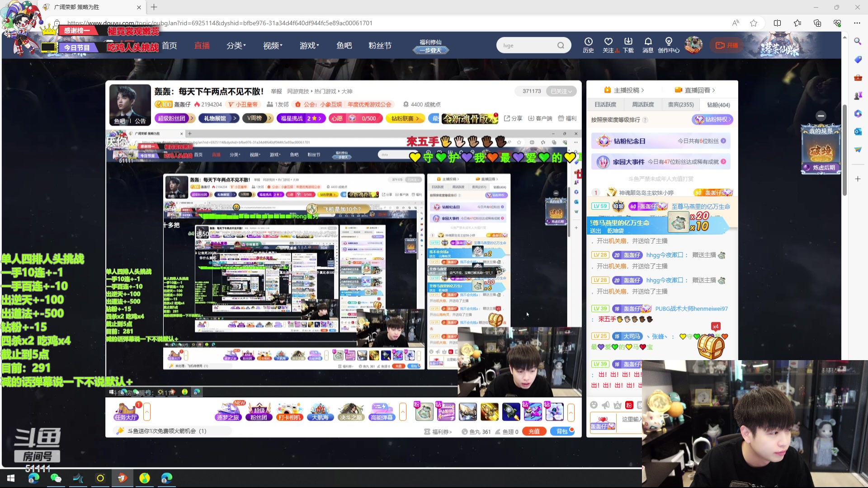Viewport: 868px width, 488px height.
Task: Expand the 分类 navigation dropdown
Action: tap(236, 46)
